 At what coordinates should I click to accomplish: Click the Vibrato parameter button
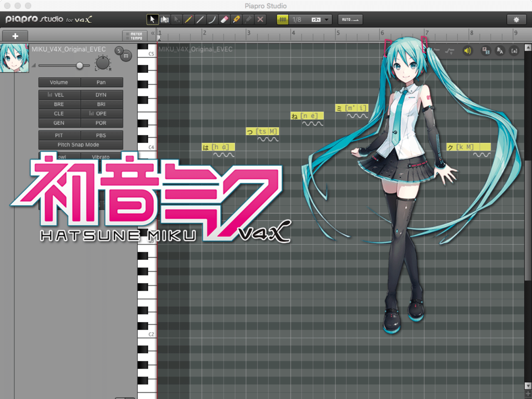(x=101, y=157)
